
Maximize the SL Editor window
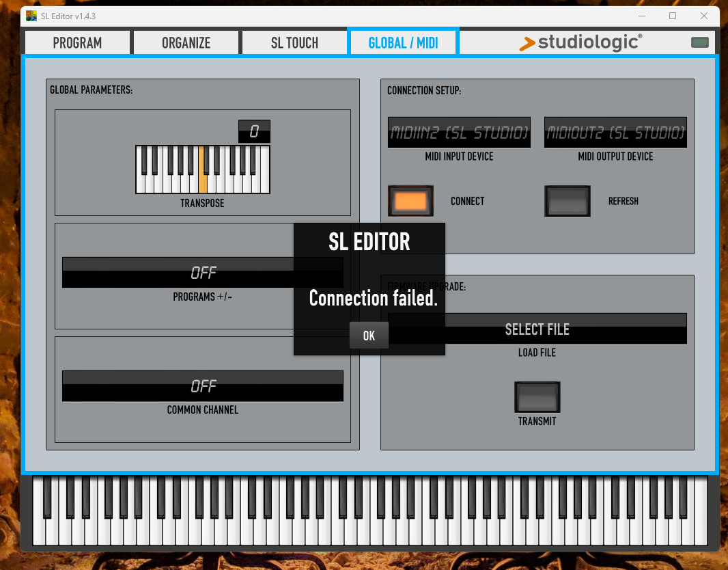click(672, 16)
